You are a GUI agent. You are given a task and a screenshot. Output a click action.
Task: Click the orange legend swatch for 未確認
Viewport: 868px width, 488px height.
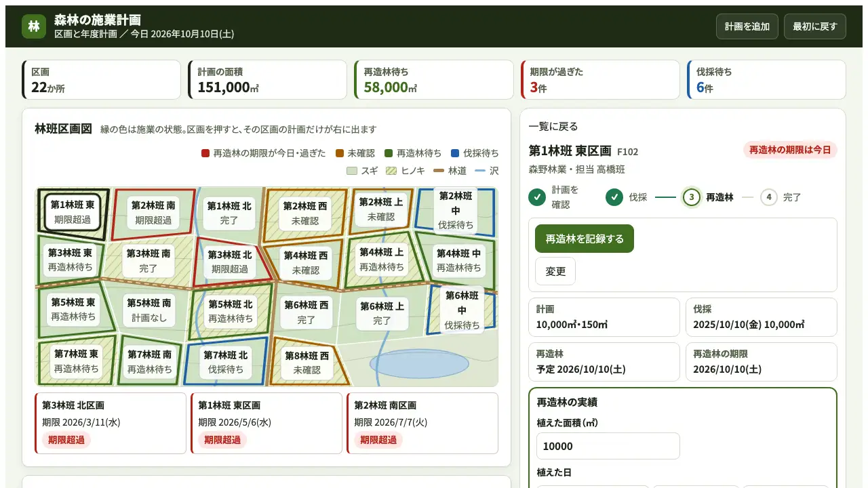(340, 153)
